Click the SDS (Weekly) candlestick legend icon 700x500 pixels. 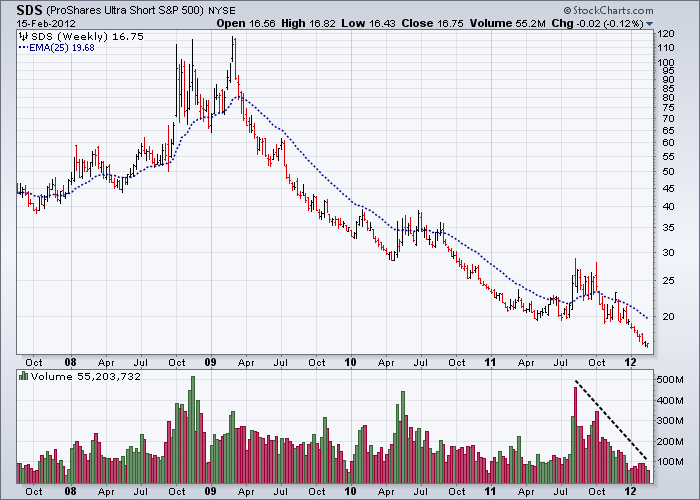click(x=23, y=37)
